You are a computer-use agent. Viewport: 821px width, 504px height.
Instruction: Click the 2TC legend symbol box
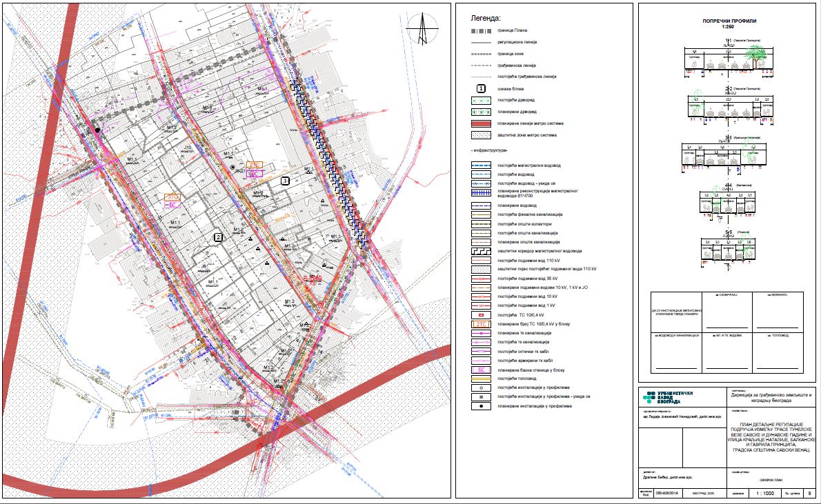pyautogui.click(x=482, y=324)
